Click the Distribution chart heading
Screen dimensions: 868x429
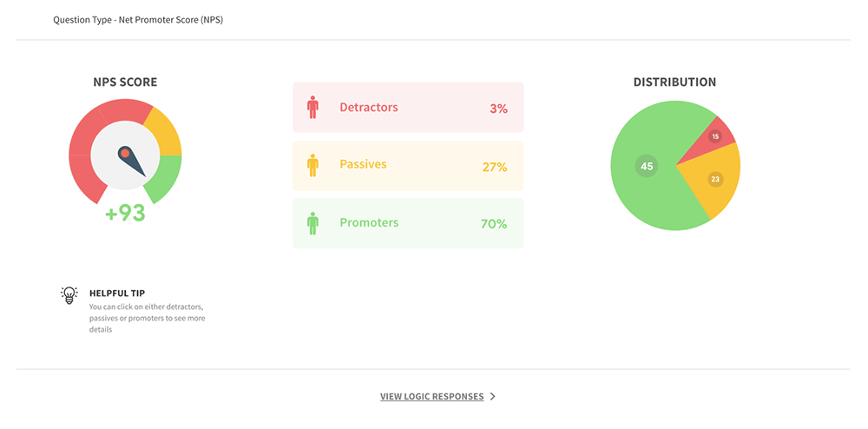coord(674,82)
